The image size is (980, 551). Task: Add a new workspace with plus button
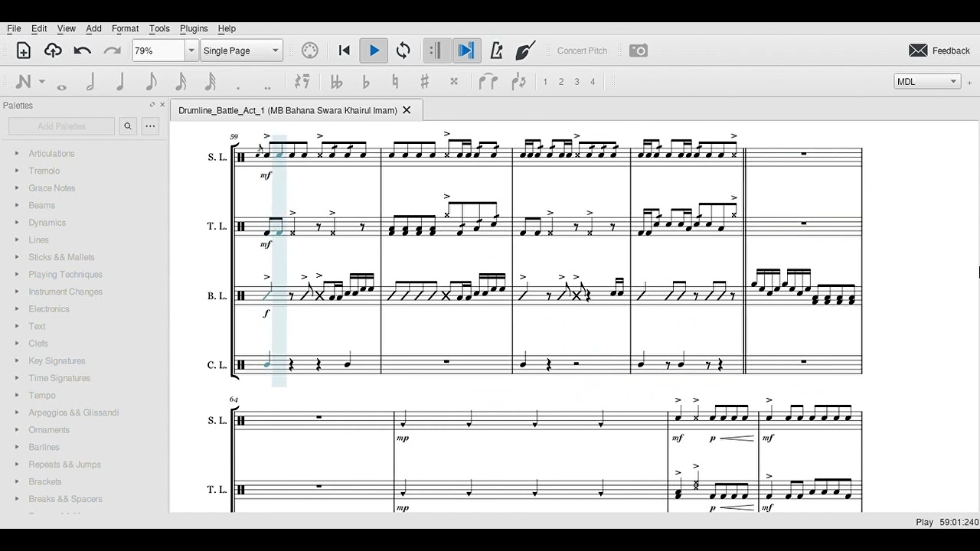[x=970, y=82]
